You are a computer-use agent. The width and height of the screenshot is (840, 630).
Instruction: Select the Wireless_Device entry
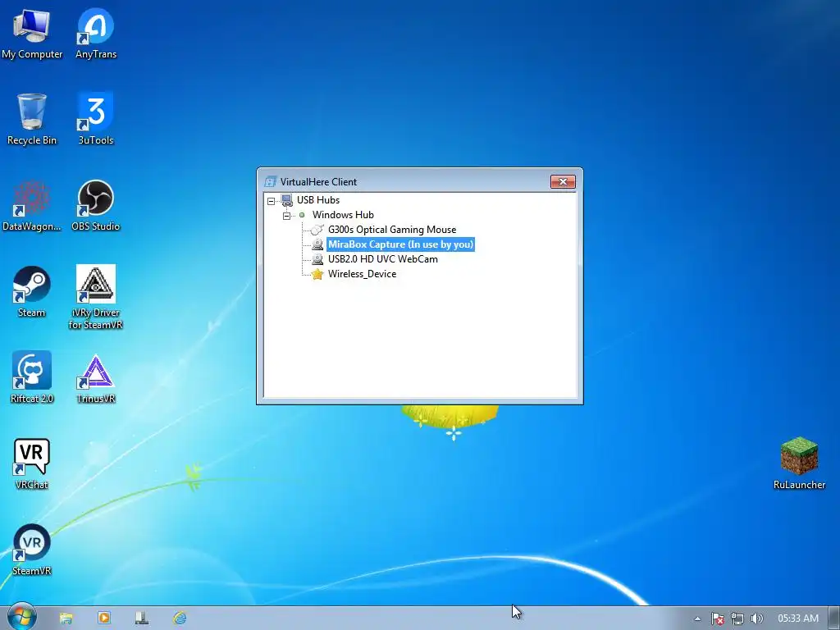[362, 274]
